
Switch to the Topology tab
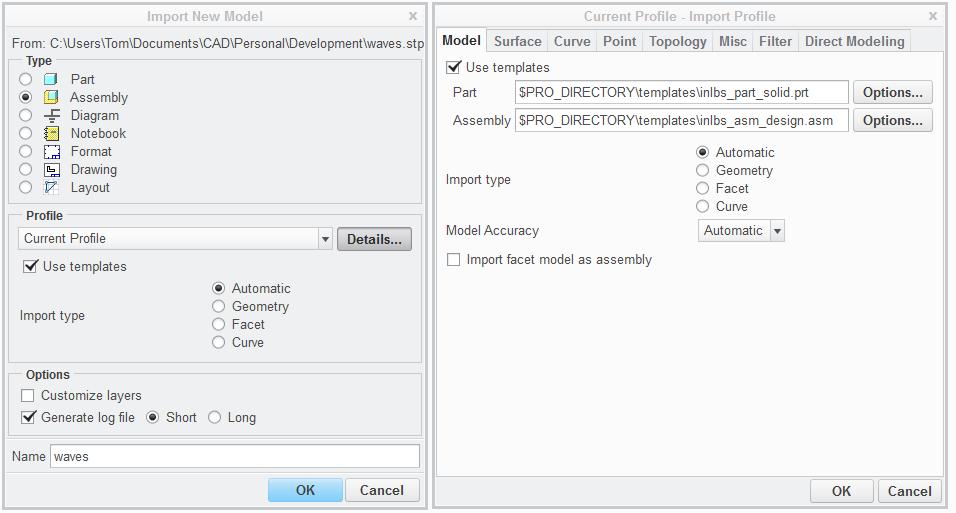pos(677,41)
